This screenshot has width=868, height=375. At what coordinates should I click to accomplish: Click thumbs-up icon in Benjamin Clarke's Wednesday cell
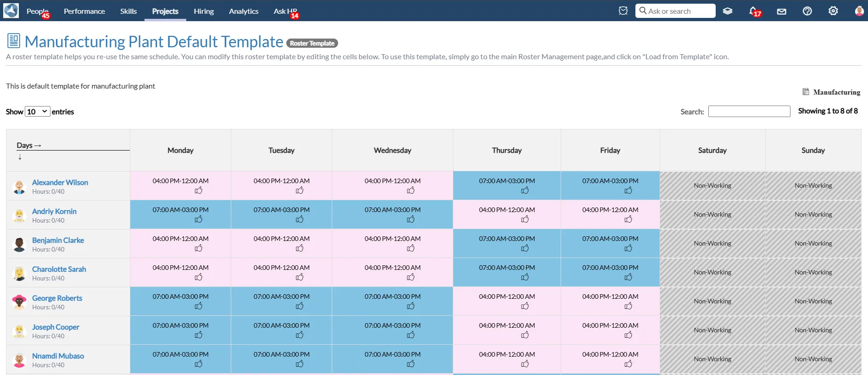411,248
